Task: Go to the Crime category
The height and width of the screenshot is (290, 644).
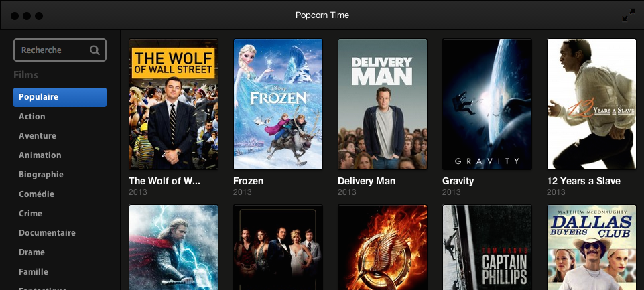Action: [30, 213]
